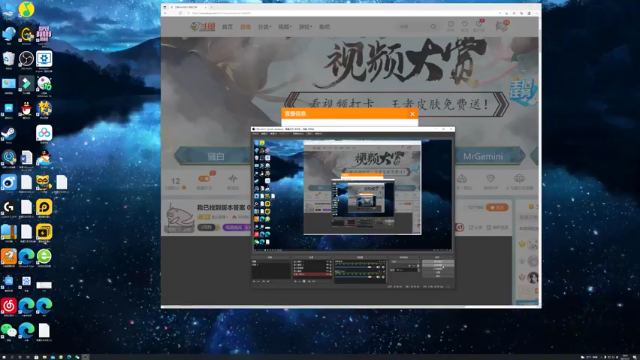The image size is (640, 360).
Task: Expand the 分类 dropdown in Douyu navigation
Action: [x=264, y=27]
